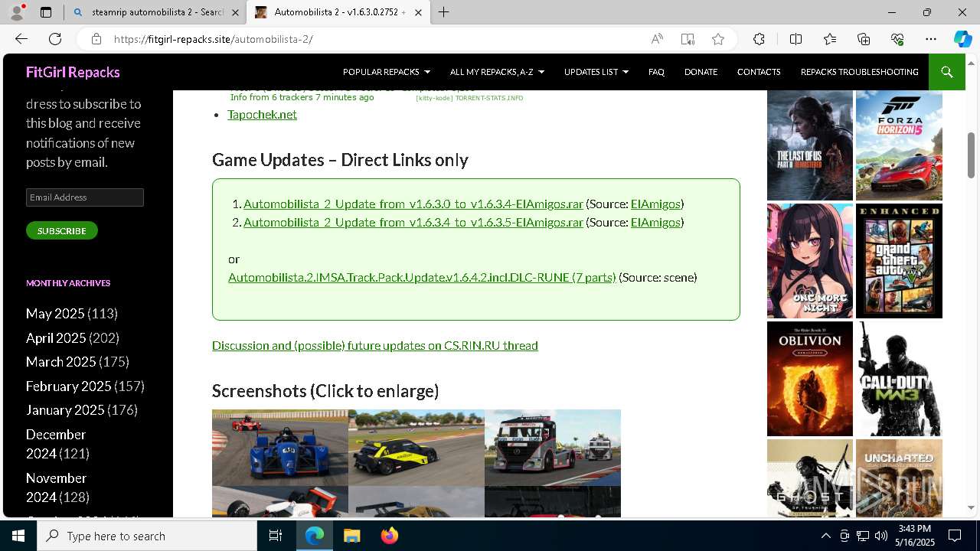
Task: Click the Subscribe button
Action: coord(62,230)
